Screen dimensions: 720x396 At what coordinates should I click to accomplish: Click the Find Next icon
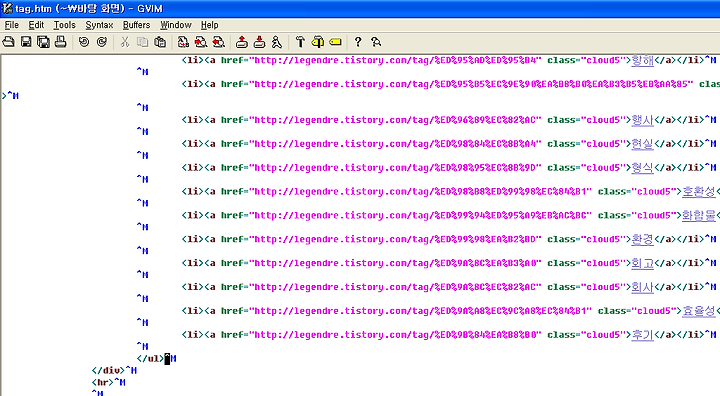click(x=201, y=42)
